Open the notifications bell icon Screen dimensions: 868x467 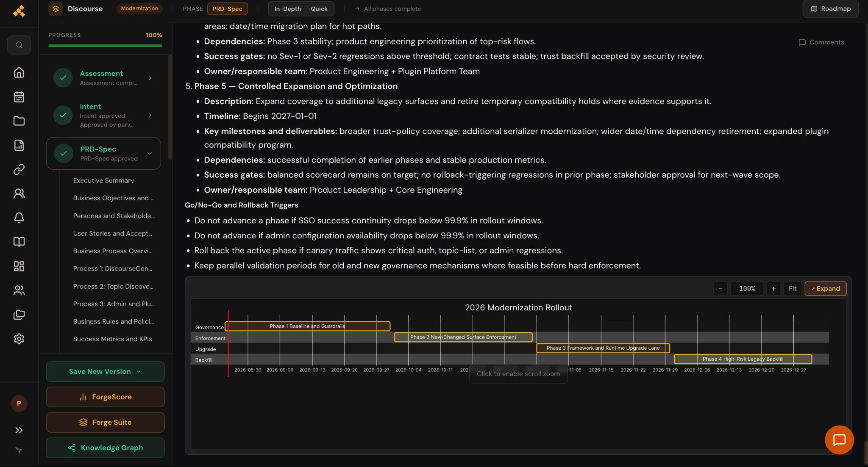[19, 218]
